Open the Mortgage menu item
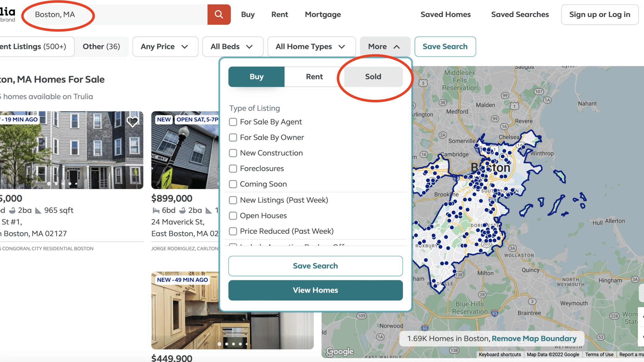The height and width of the screenshot is (362, 644). (x=323, y=14)
